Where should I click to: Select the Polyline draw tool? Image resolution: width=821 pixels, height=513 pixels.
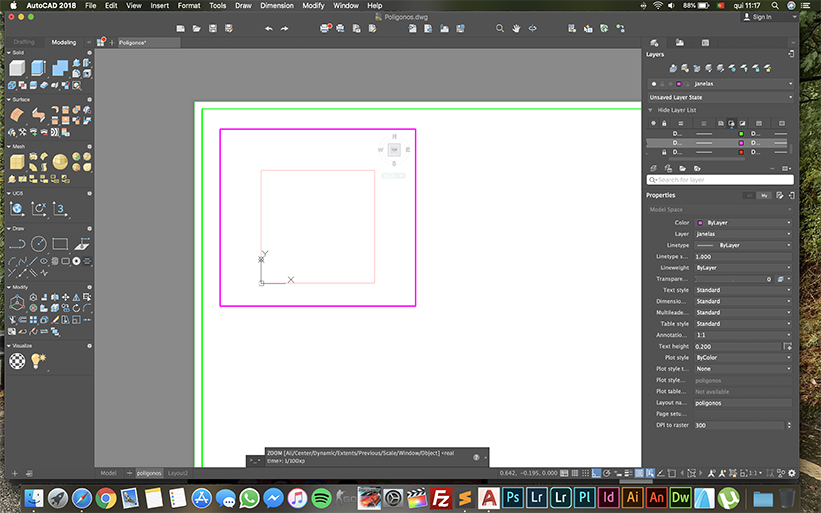[17, 244]
